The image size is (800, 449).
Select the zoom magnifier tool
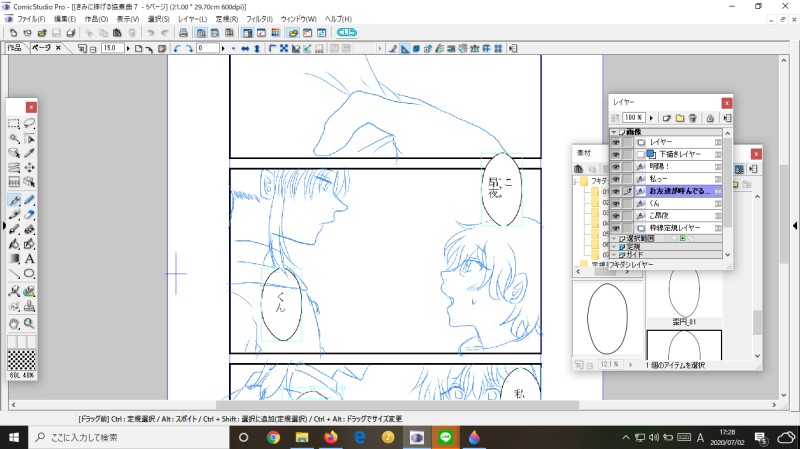coord(29,323)
